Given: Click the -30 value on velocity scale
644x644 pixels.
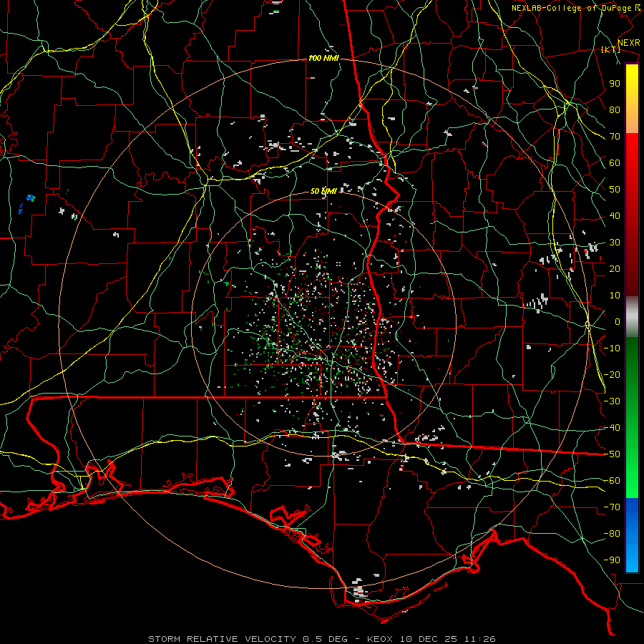Looking at the screenshot, I should (612, 401).
